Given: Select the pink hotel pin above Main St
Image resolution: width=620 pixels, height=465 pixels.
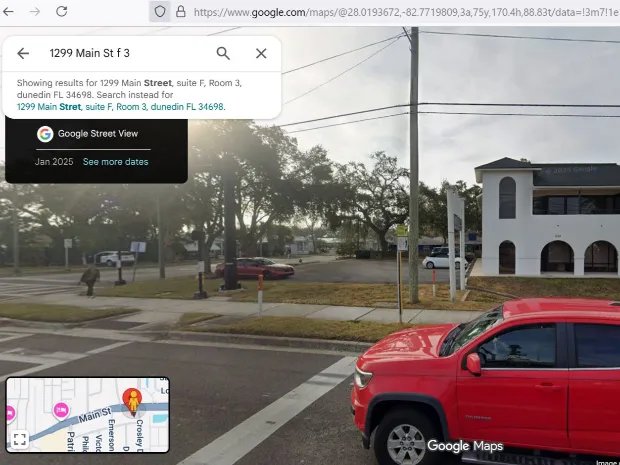Looking at the screenshot, I should (x=60, y=409).
